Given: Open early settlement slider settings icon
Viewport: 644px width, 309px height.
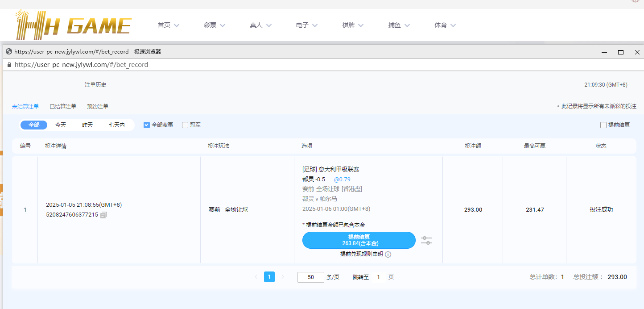Looking at the screenshot, I should (426, 241).
